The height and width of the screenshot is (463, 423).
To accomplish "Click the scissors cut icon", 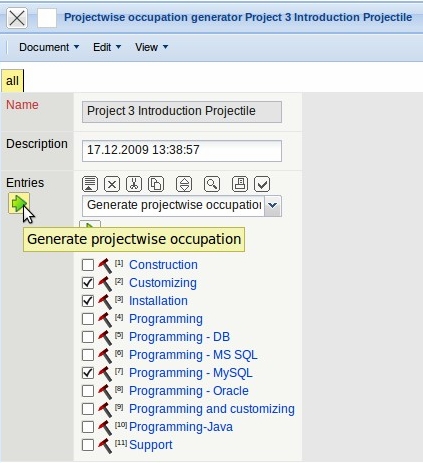I will 134,184.
